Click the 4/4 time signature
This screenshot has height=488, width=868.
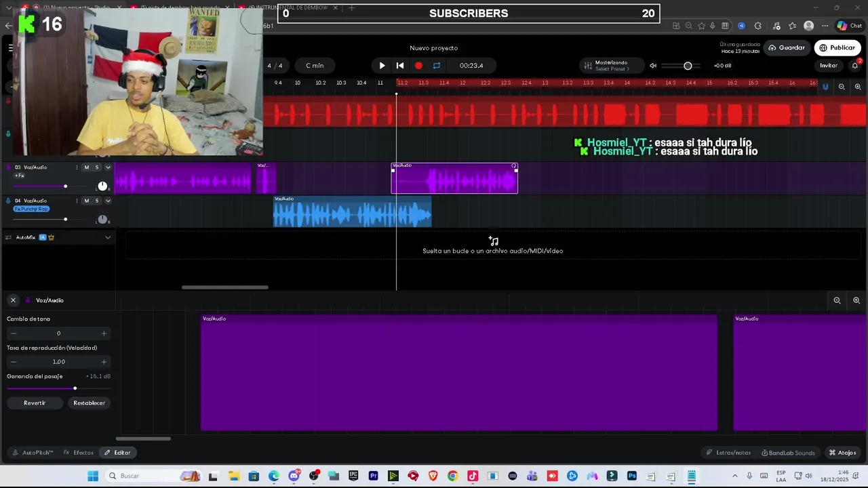(x=275, y=66)
